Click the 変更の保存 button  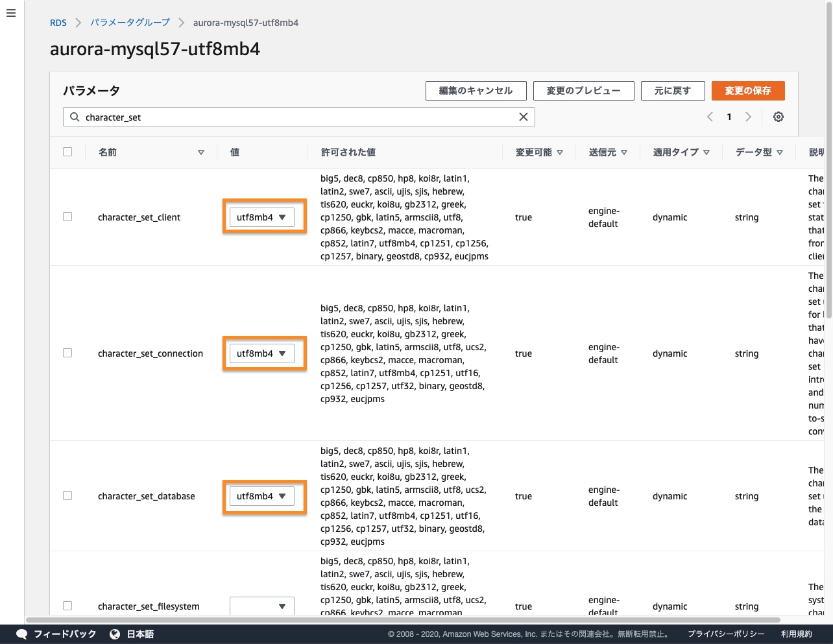tap(747, 91)
